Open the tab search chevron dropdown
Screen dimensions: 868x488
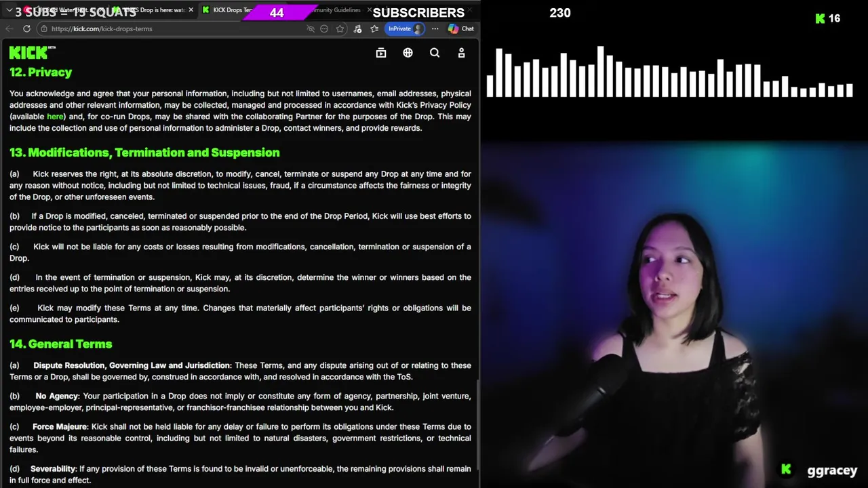coord(9,10)
